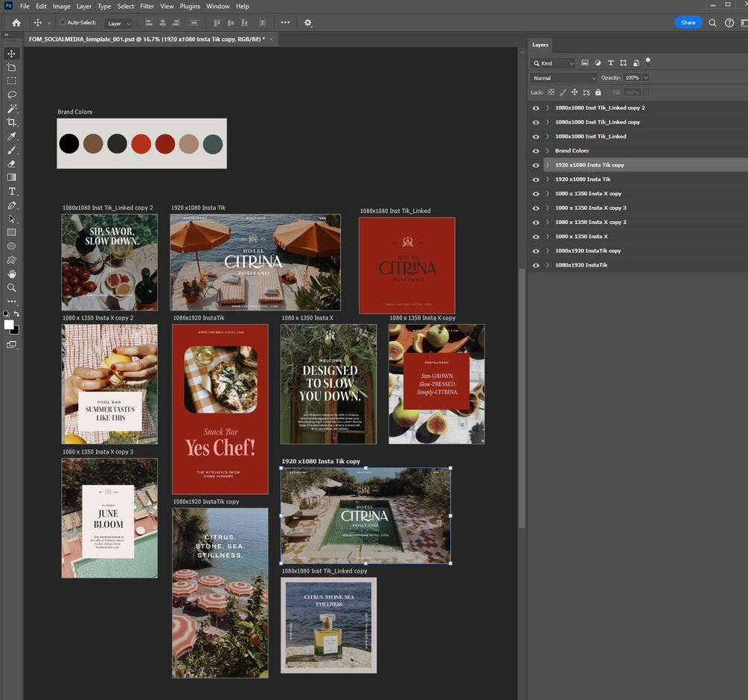Toggle visibility of 1080x1920 InstaTik layer

535,265
